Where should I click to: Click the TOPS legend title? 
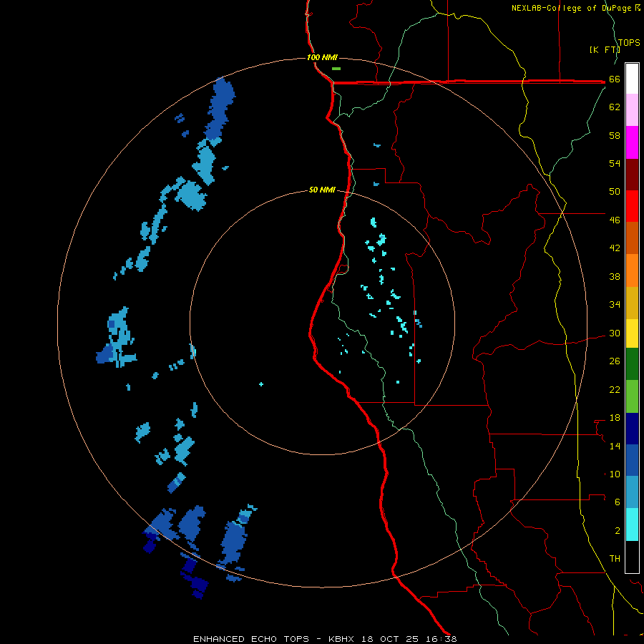tap(629, 43)
